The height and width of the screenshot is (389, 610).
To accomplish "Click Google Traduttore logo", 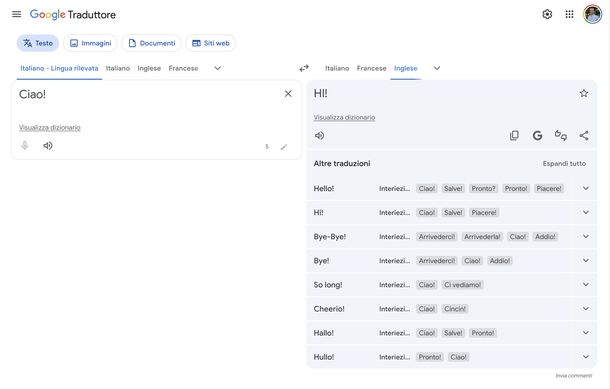I will 73,15.
